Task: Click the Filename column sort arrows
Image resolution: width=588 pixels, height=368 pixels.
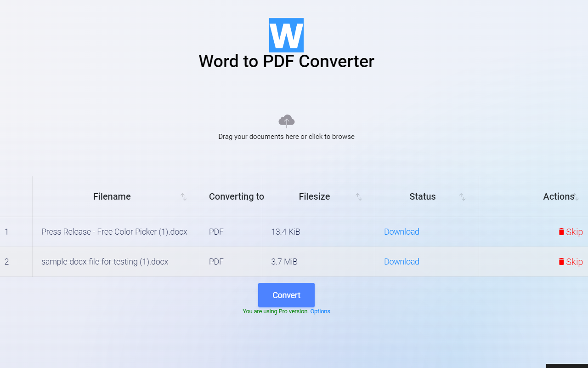Action: (184, 197)
